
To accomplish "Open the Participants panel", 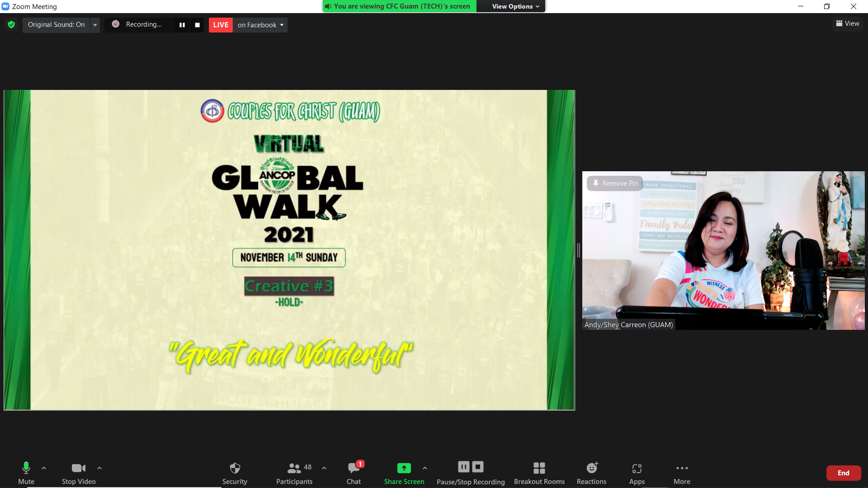I will (294, 473).
